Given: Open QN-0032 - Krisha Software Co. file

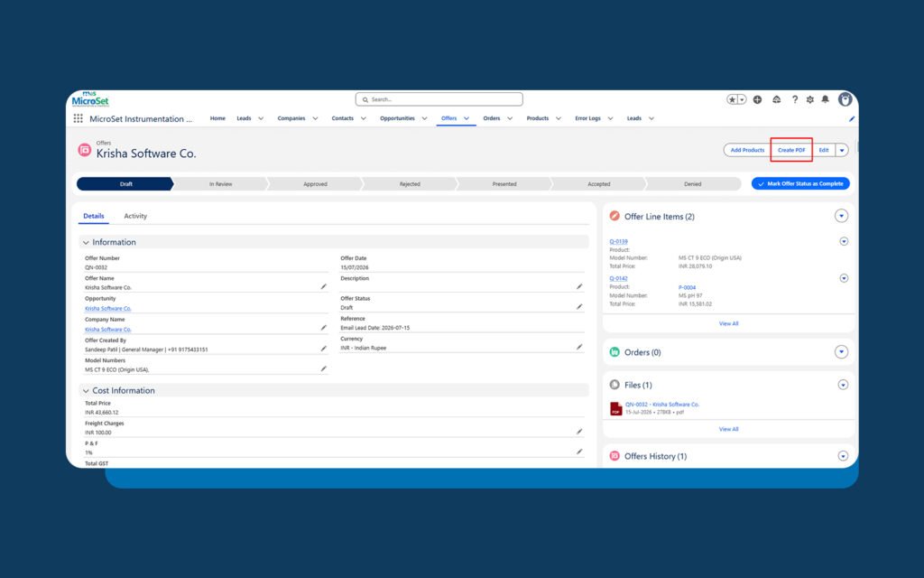Looking at the screenshot, I should [661, 405].
